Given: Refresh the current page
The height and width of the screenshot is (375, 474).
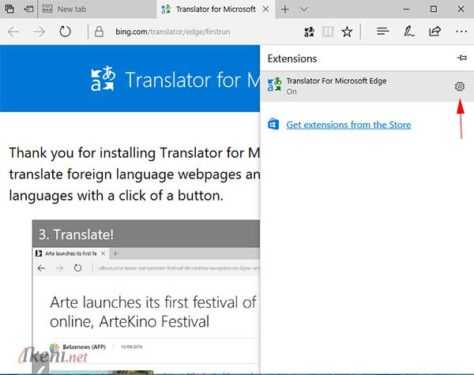Looking at the screenshot, I should [x=65, y=32].
